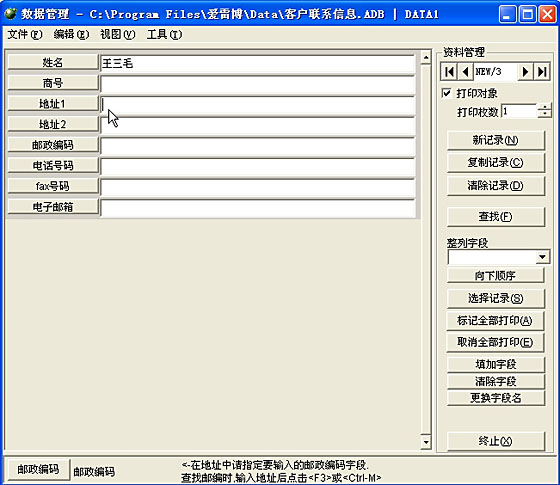The width and height of the screenshot is (560, 485).
Task: Click the 新记录(N) button
Action: point(496,140)
